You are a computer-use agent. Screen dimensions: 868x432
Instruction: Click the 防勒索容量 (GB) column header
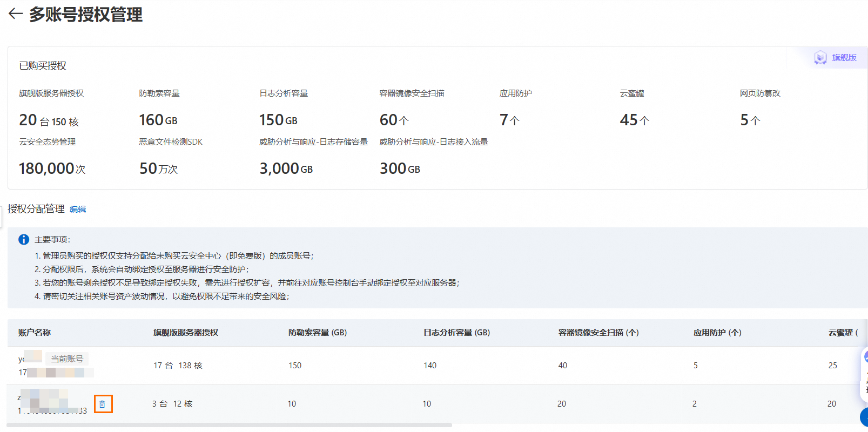point(318,333)
